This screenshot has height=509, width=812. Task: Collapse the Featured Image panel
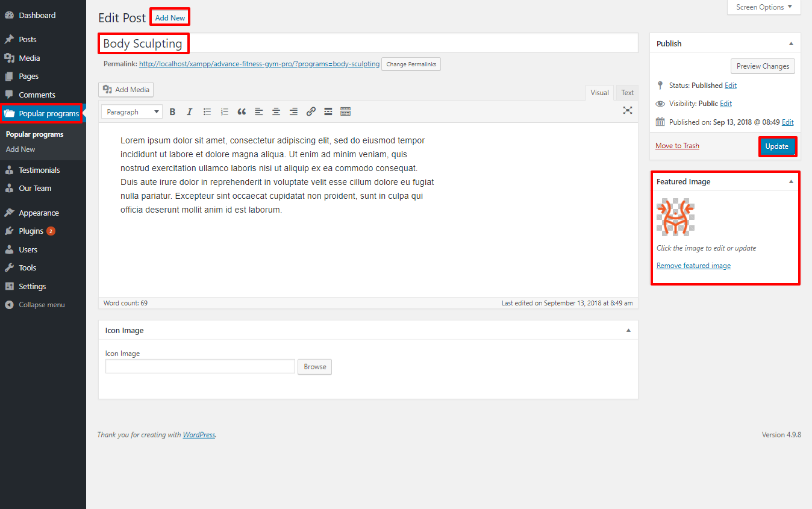click(791, 181)
